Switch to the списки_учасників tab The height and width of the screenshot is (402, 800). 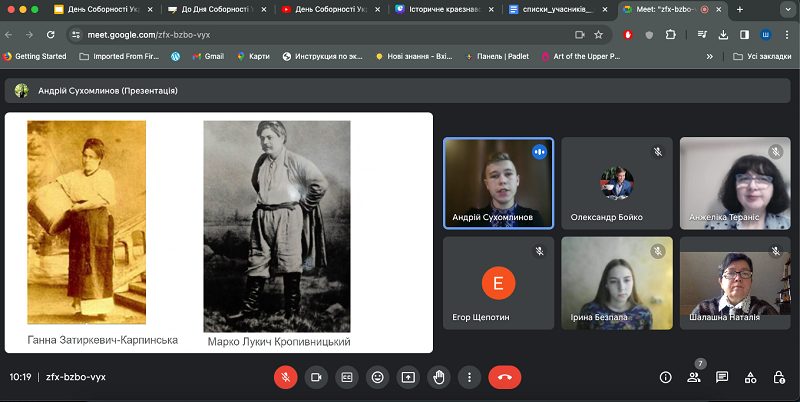pyautogui.click(x=558, y=9)
